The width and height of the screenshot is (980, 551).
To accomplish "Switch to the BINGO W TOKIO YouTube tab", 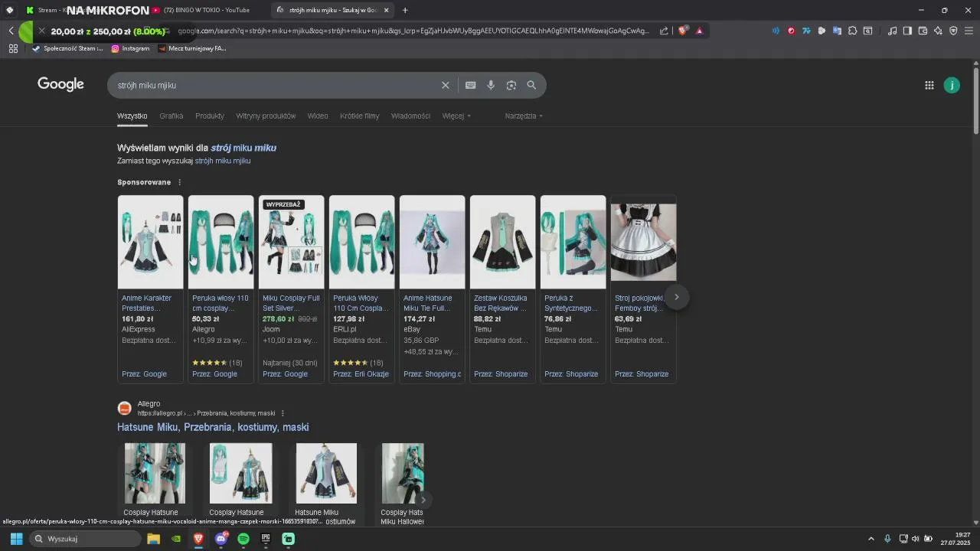I will [x=207, y=10].
